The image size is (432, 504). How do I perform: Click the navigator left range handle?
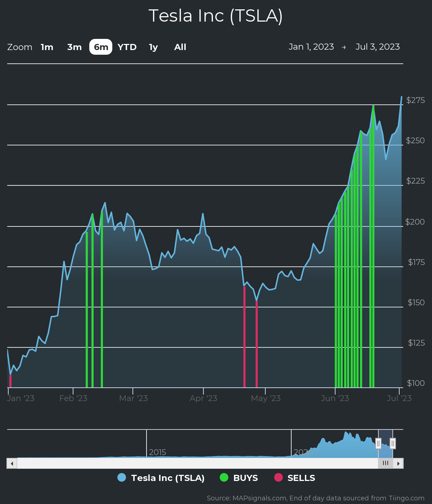click(378, 444)
